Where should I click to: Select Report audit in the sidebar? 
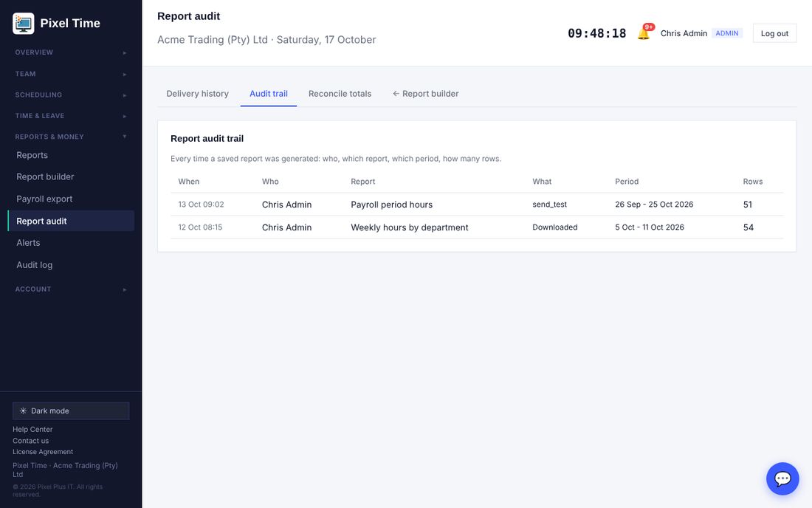click(71, 221)
